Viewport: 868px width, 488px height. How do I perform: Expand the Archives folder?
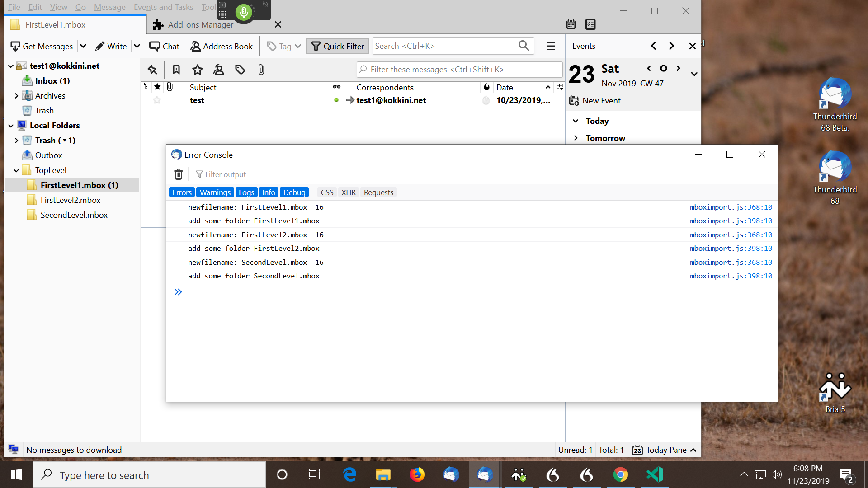pos(17,95)
